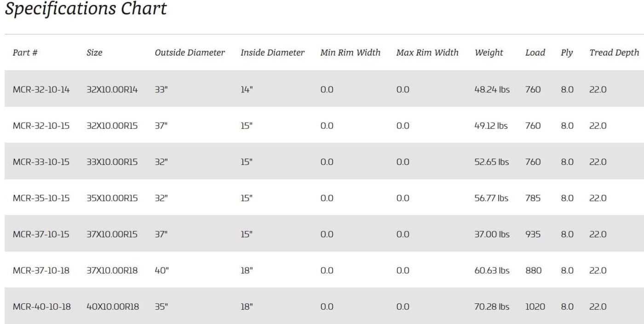This screenshot has width=644, height=324.
Task: Click the 70.28 lbs weight value
Action: 492,307
